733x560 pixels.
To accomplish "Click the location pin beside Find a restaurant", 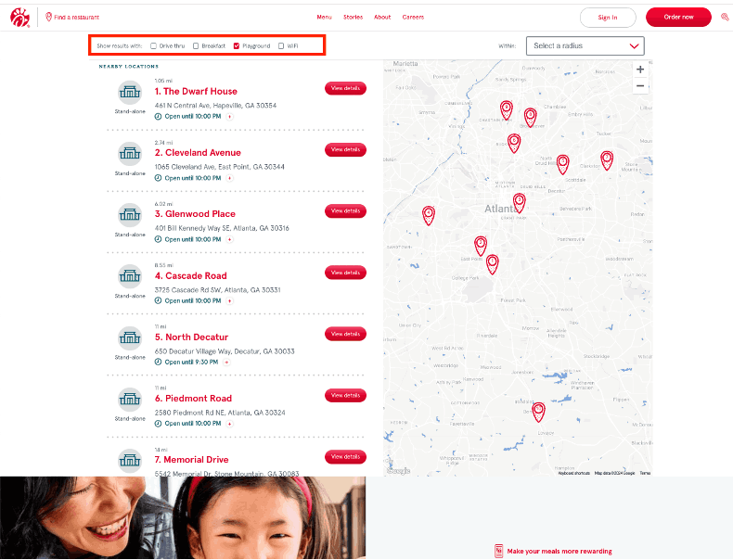I will point(48,17).
